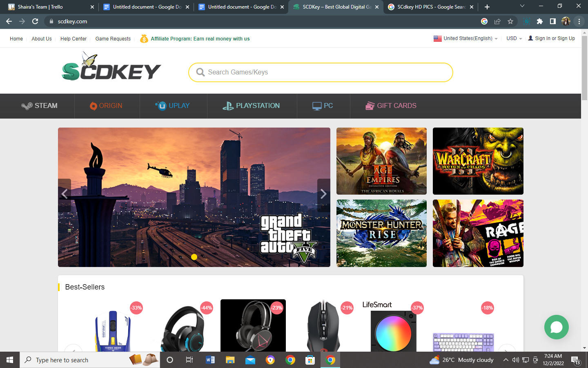
Task: Click the browser forward arrow
Action: click(x=22, y=21)
